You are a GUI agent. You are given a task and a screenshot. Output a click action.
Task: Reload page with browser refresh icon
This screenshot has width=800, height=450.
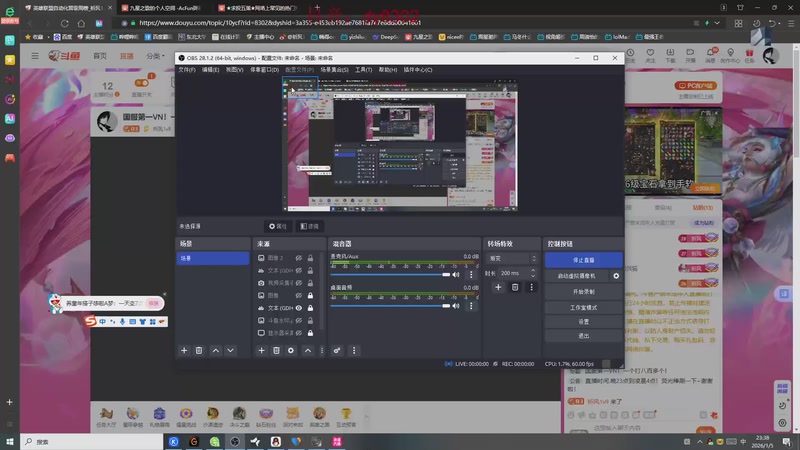(x=64, y=23)
